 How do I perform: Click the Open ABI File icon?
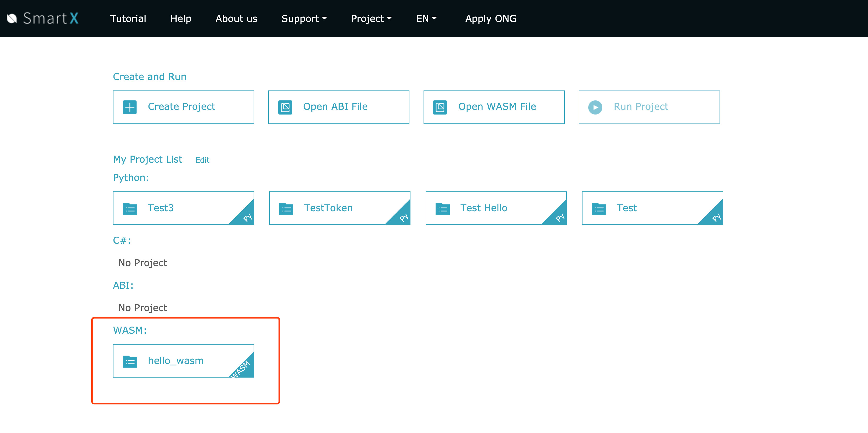coord(285,107)
